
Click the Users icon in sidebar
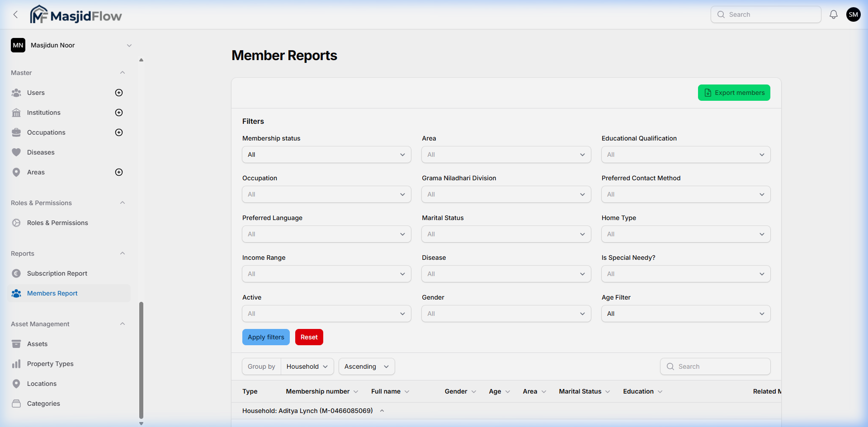(16, 93)
